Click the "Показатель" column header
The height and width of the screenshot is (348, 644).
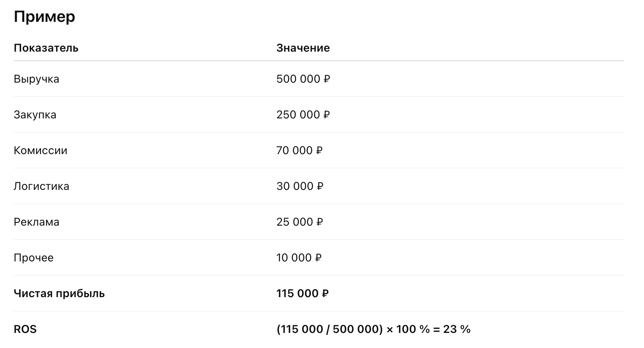pos(46,48)
